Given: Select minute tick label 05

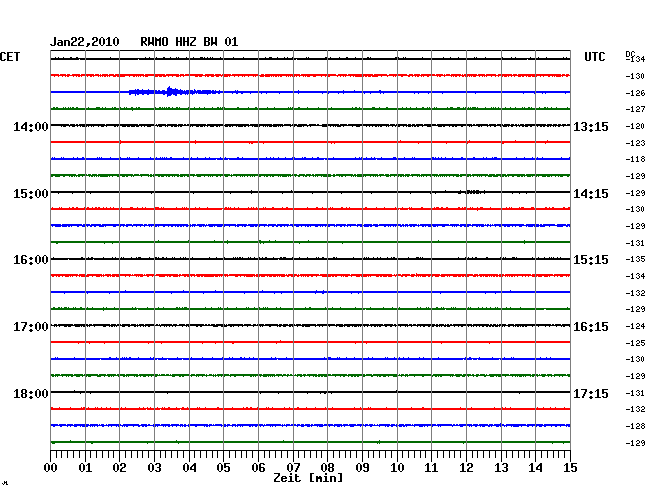Looking at the screenshot, I should [x=223, y=468].
